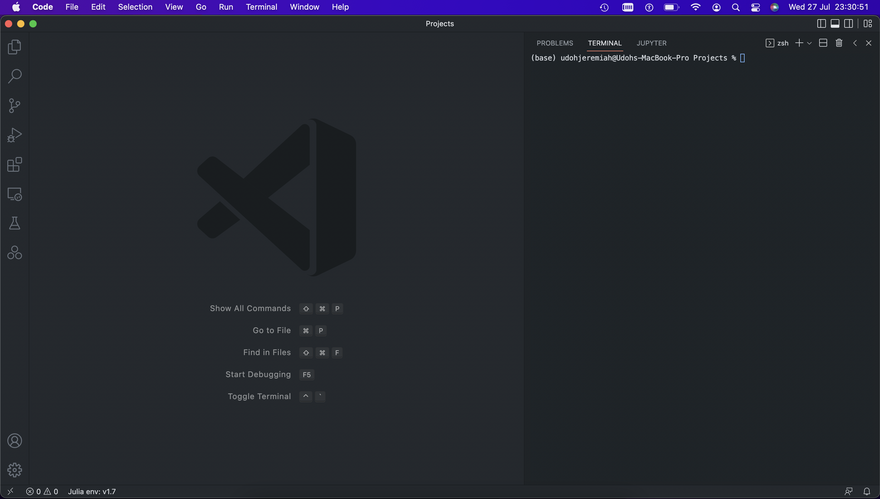Image resolution: width=880 pixels, height=499 pixels.
Task: Open the Code application menu
Action: pyautogui.click(x=43, y=7)
